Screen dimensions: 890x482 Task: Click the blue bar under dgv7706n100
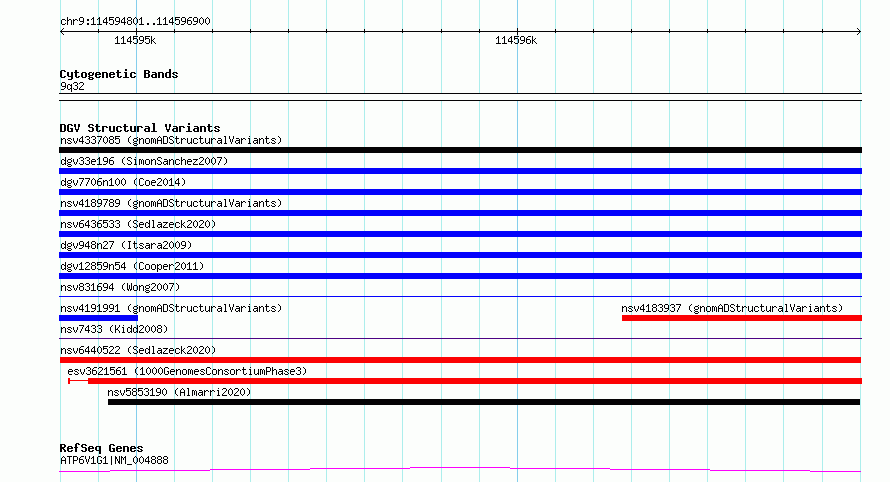pos(460,192)
